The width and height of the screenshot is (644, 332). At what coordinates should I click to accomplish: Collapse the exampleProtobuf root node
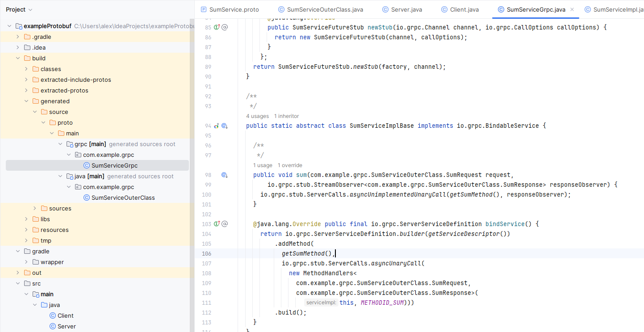point(9,26)
